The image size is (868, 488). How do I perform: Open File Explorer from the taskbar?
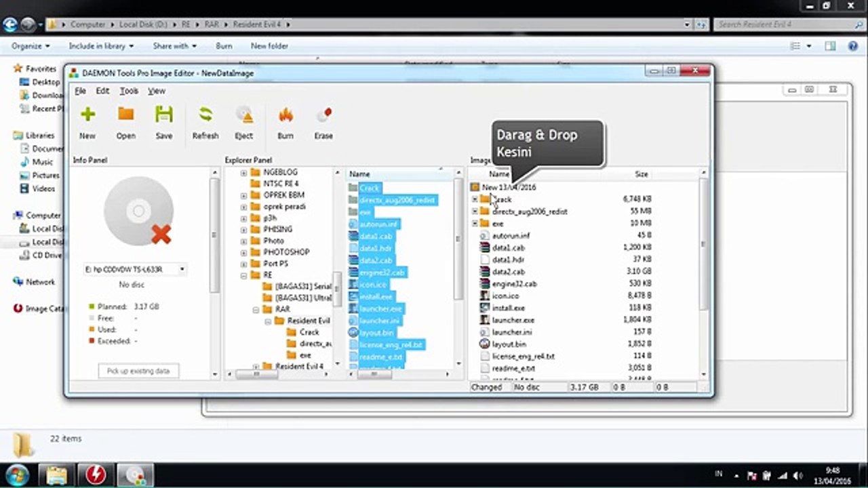(57, 475)
